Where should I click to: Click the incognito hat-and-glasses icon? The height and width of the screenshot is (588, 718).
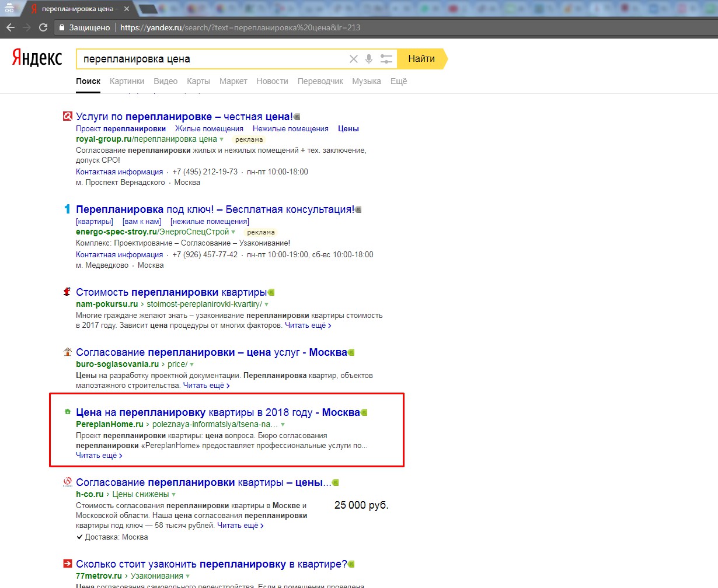(x=9, y=9)
